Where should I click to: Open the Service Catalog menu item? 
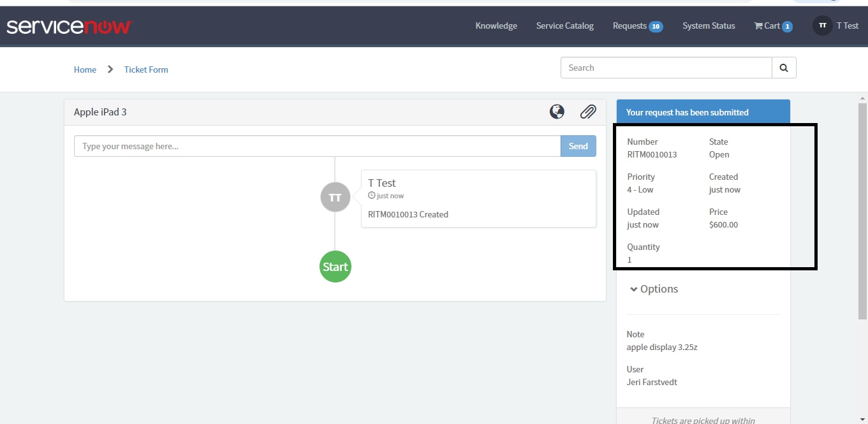tap(565, 26)
